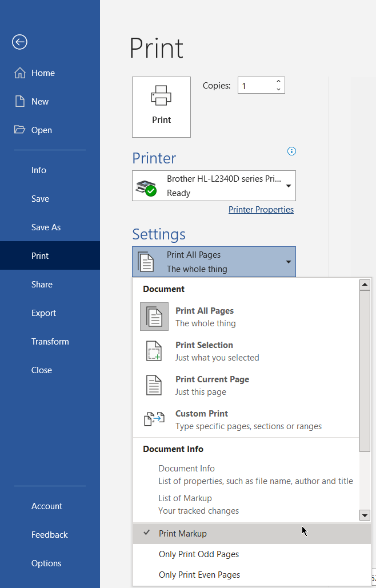Image resolution: width=376 pixels, height=588 pixels.
Task: Click the New blank document icon
Action: click(20, 101)
